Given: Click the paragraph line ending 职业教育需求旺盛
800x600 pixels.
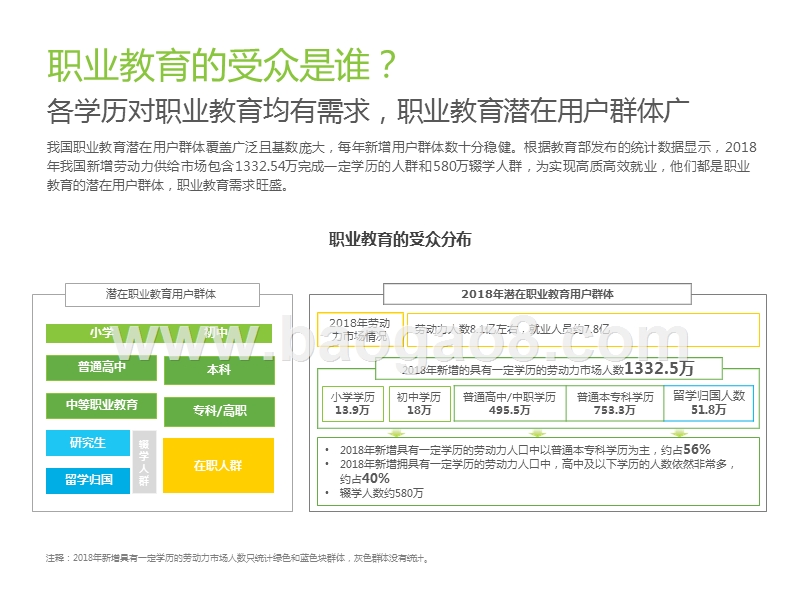Looking at the screenshot, I should point(168,185).
